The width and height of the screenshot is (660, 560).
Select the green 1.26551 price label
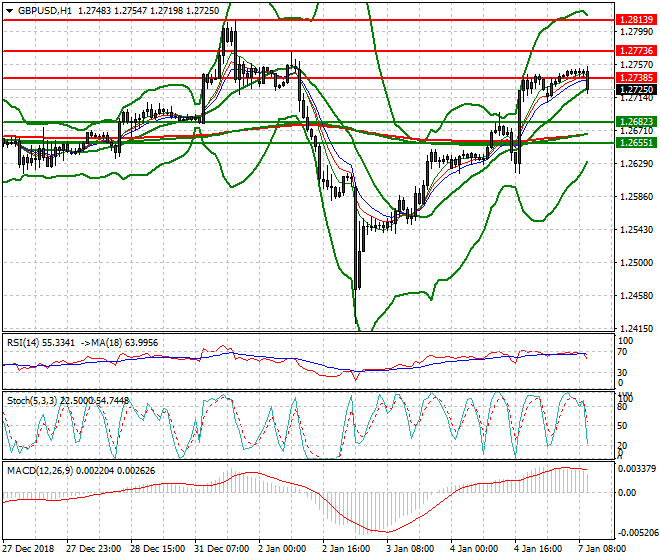click(x=636, y=143)
